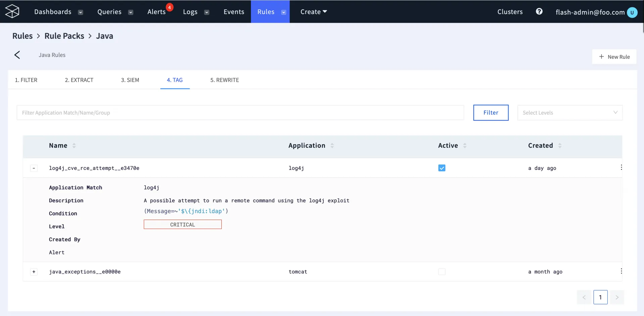Open the help question mark icon

click(539, 11)
